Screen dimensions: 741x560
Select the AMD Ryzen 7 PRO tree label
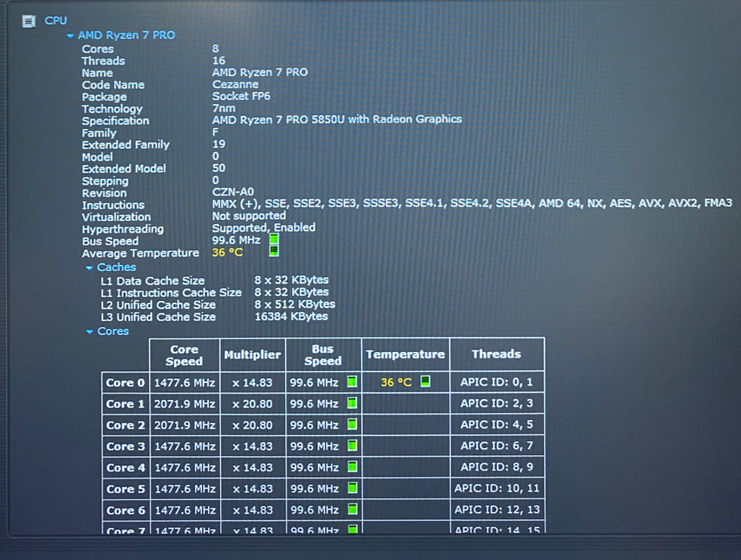(126, 35)
